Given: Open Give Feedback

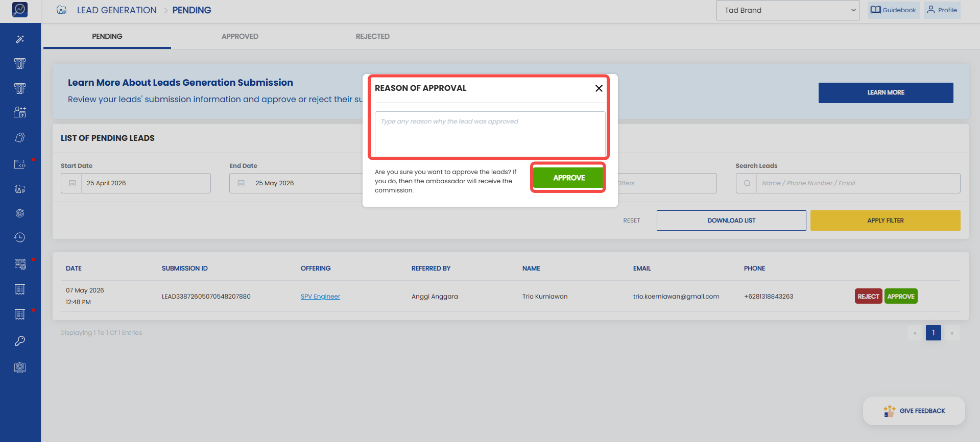Looking at the screenshot, I should [914, 411].
